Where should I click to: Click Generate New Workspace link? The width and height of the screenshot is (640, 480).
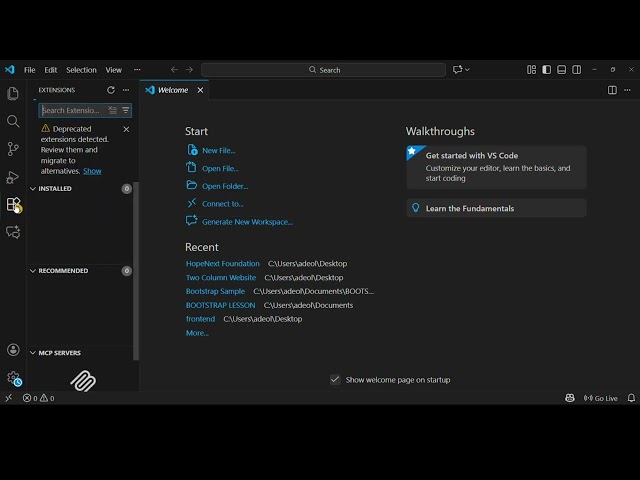pyautogui.click(x=247, y=222)
